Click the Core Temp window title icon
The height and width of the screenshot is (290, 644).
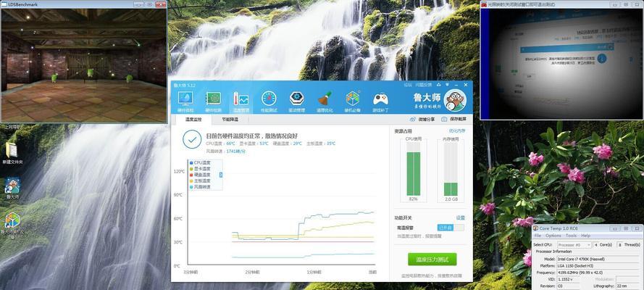[x=535, y=228]
